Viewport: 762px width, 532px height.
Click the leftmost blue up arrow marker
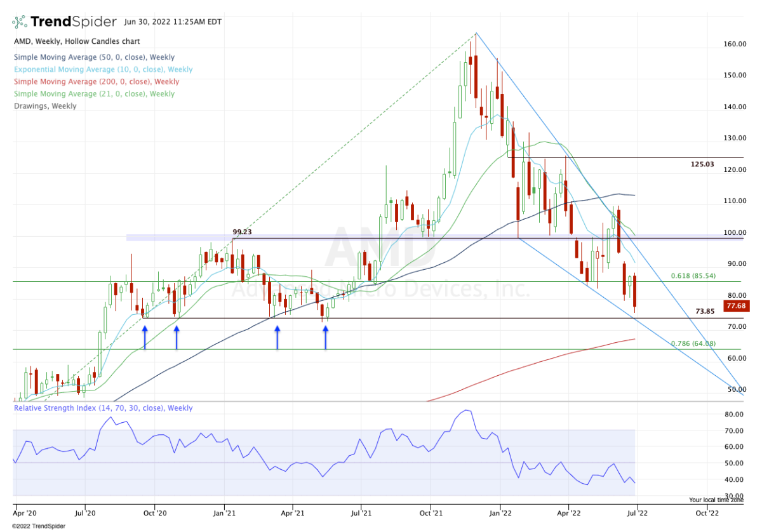click(145, 338)
